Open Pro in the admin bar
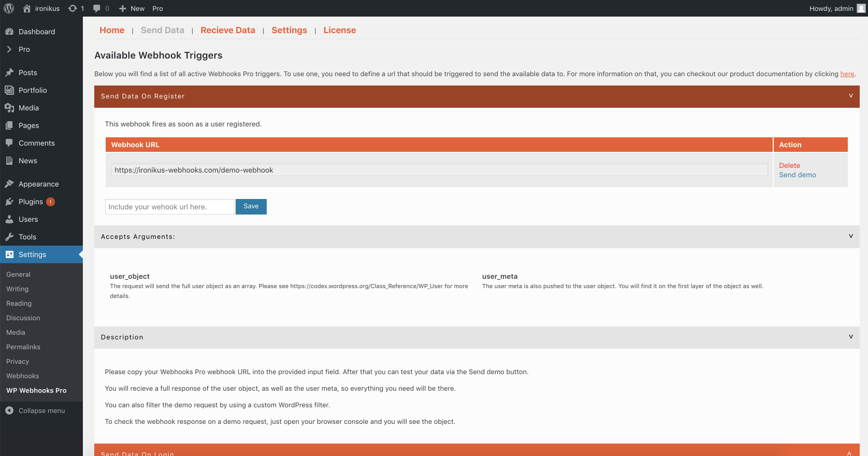 [158, 8]
